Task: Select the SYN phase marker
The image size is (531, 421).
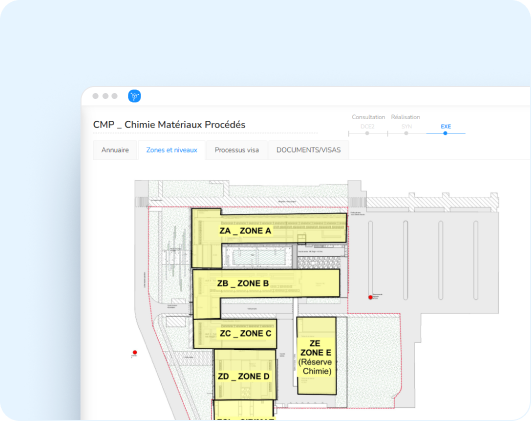Action: point(406,133)
